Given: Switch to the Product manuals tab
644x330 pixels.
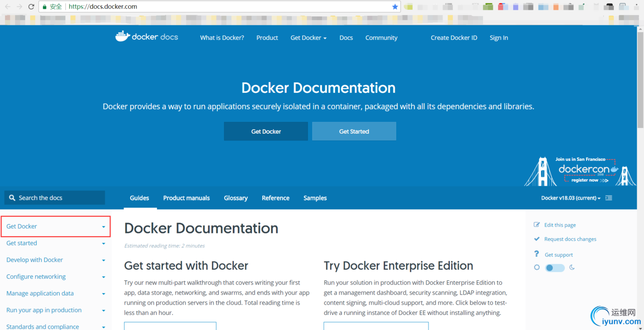Looking at the screenshot, I should pyautogui.click(x=186, y=198).
